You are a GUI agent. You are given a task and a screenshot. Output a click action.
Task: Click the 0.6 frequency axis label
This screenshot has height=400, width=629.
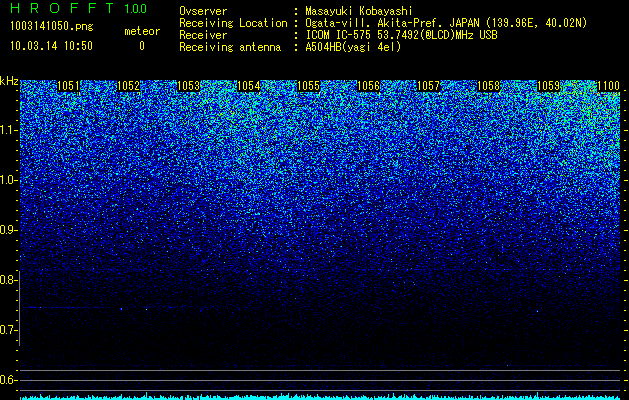[7, 380]
